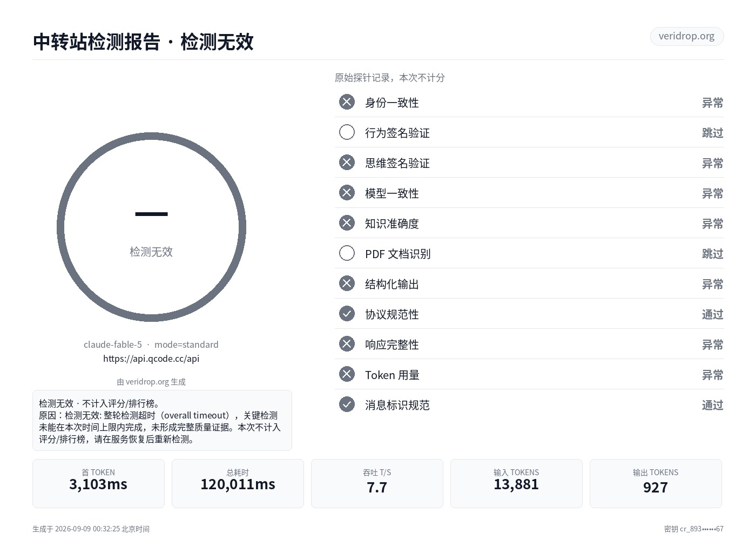Select the 总耗时 120,011ms stat card
Viewport: 756px width, 540px height.
point(238,483)
